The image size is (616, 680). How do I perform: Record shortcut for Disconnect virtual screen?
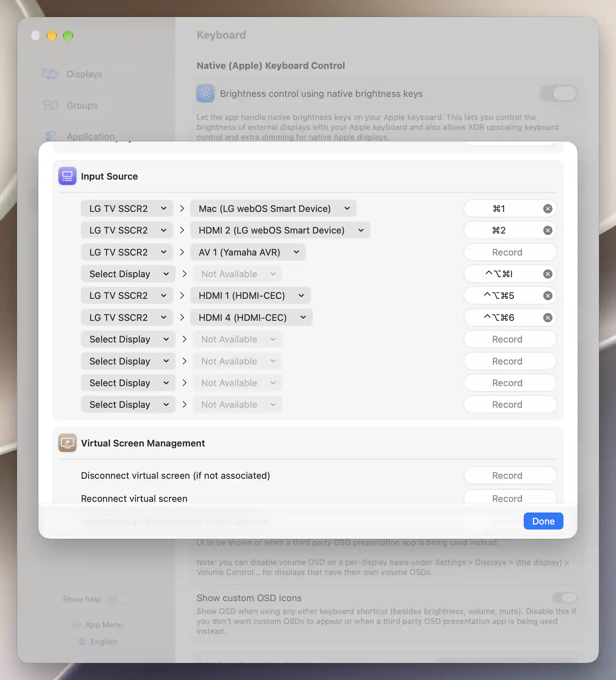(510, 476)
